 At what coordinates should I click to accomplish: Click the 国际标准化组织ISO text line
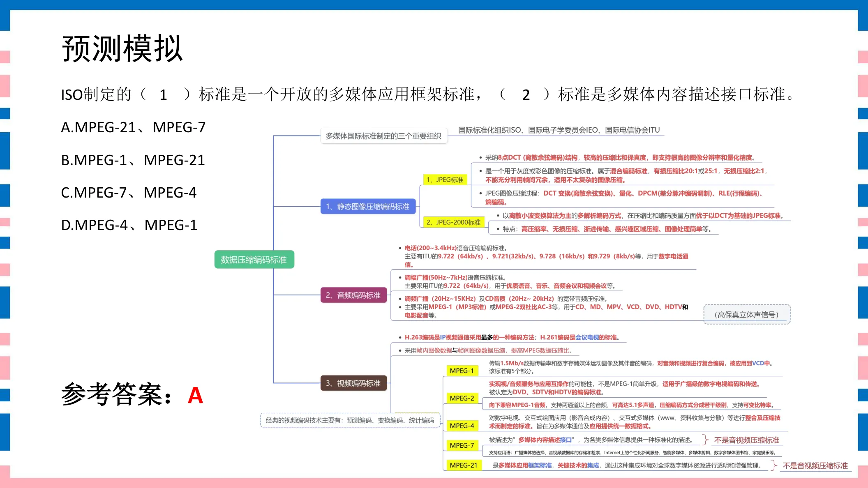(x=559, y=130)
